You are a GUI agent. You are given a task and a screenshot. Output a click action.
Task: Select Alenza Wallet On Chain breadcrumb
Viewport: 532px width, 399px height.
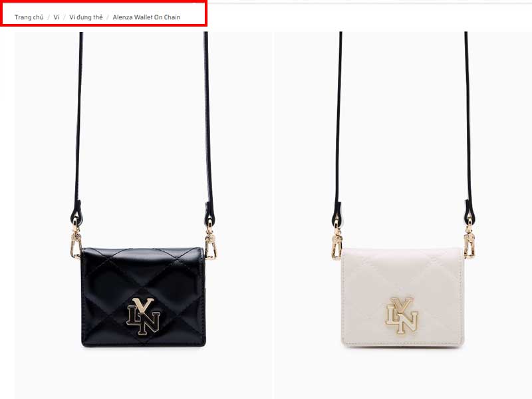point(146,17)
